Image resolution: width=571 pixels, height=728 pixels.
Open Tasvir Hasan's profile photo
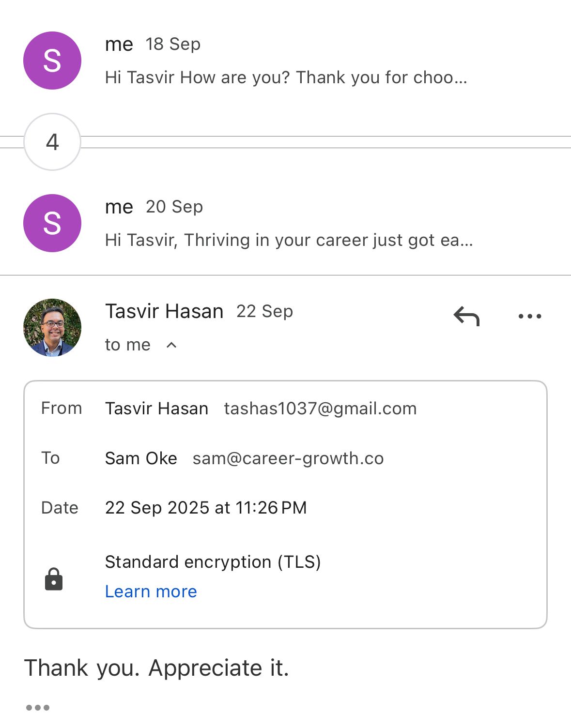click(x=52, y=328)
